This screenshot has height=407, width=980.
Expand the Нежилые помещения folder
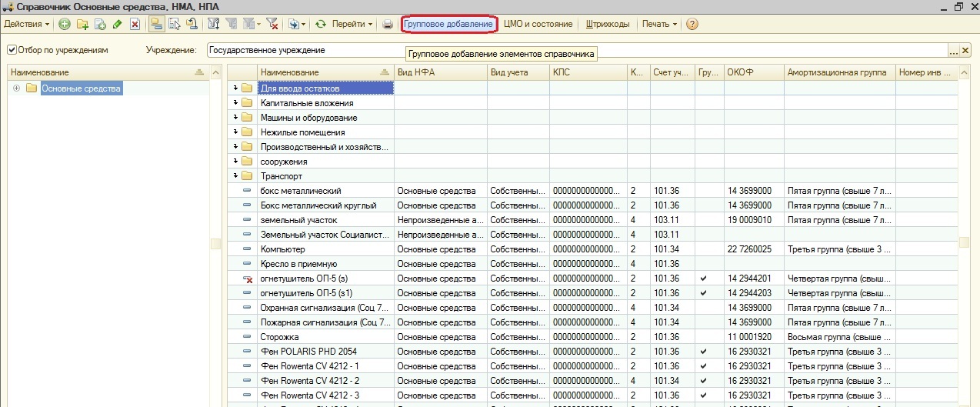point(235,132)
